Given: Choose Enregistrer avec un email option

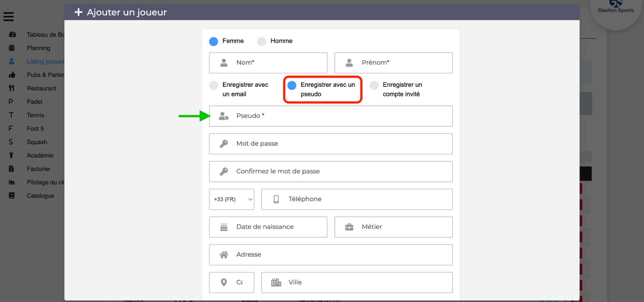Looking at the screenshot, I should pyautogui.click(x=214, y=85).
